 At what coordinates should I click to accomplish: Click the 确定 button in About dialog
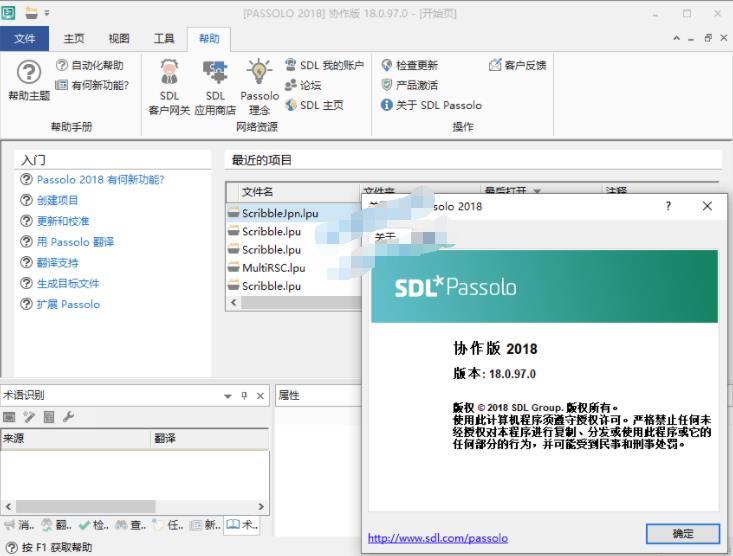pos(683,534)
